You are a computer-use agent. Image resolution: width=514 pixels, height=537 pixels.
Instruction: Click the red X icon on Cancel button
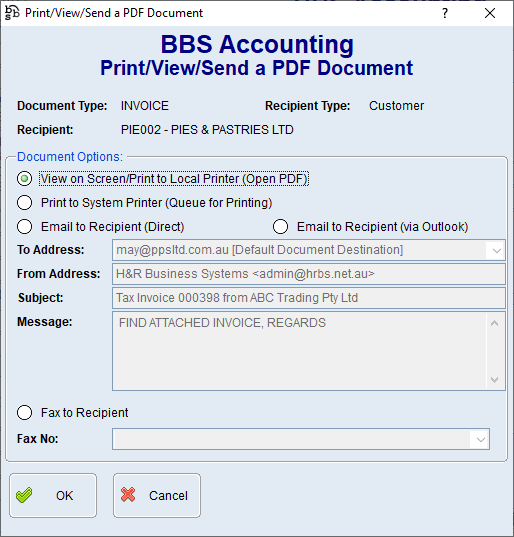pyautogui.click(x=128, y=495)
